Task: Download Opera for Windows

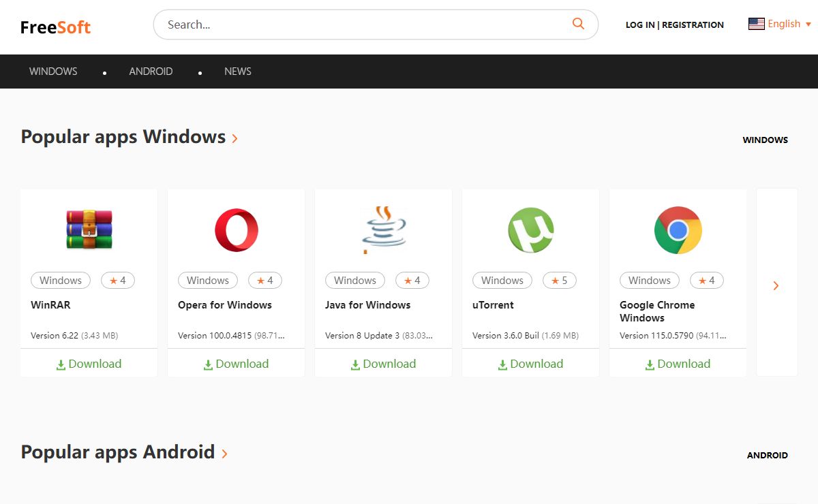Action: [236, 364]
